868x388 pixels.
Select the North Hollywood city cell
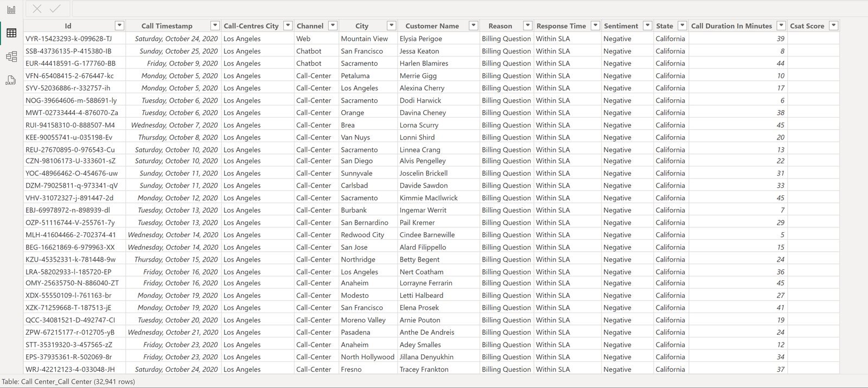[368, 357]
